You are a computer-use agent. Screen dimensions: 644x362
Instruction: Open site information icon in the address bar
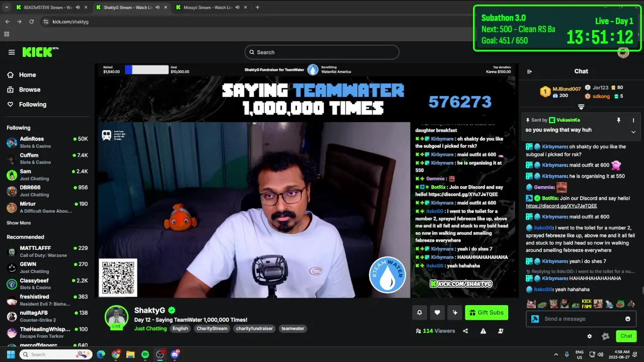46,22
